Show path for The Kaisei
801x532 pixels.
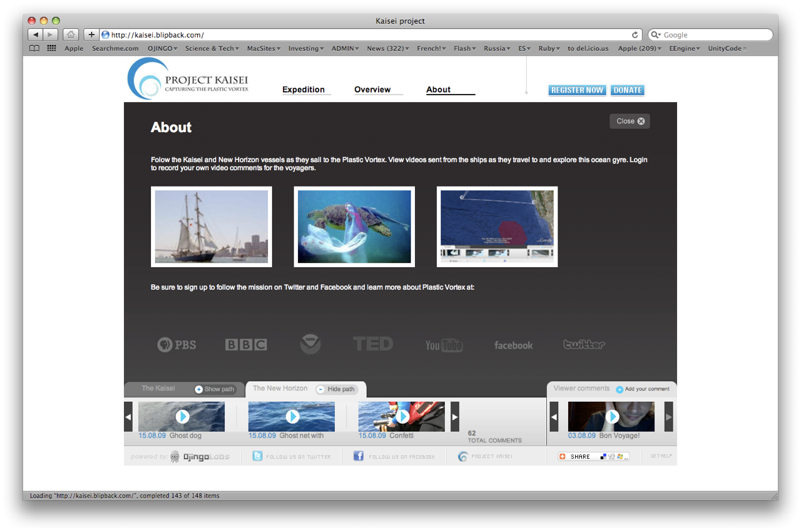tap(215, 389)
